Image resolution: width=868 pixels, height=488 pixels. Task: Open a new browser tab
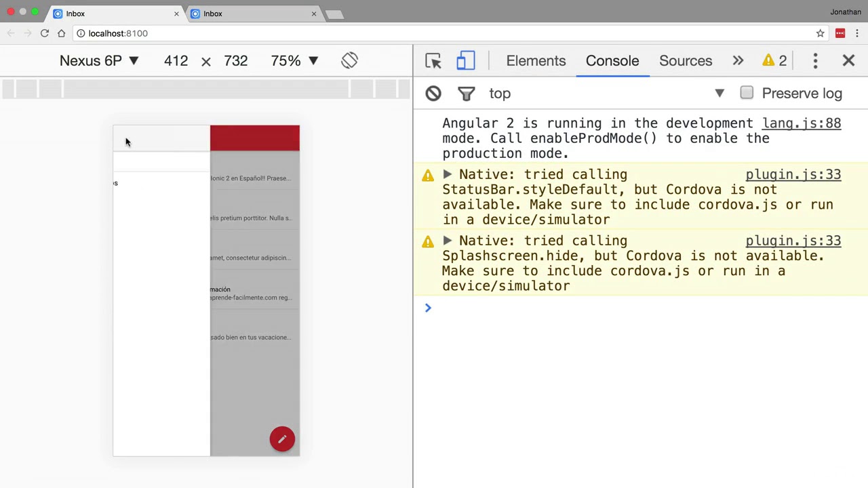pyautogui.click(x=335, y=14)
